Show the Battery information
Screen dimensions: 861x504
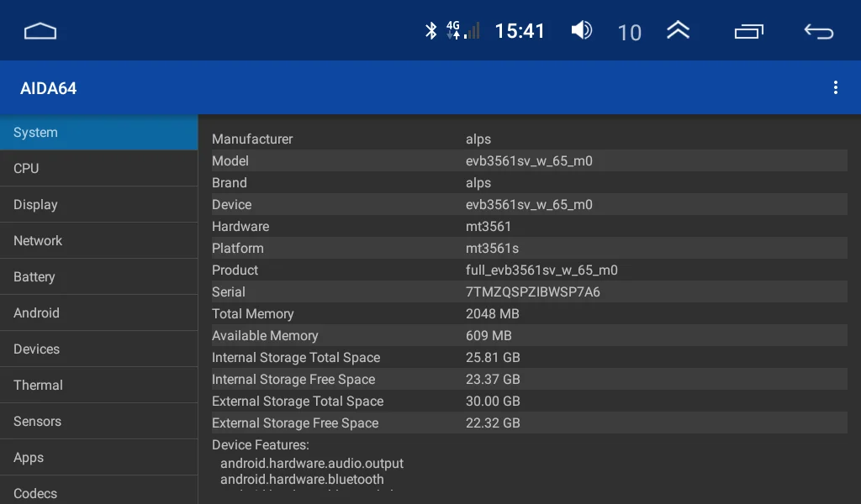point(98,277)
